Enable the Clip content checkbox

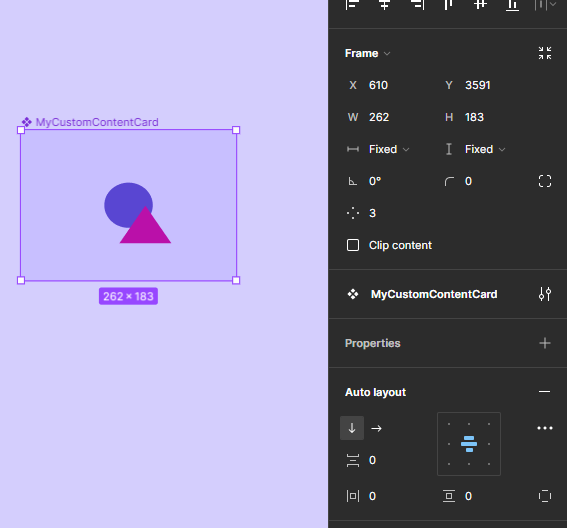click(x=353, y=245)
